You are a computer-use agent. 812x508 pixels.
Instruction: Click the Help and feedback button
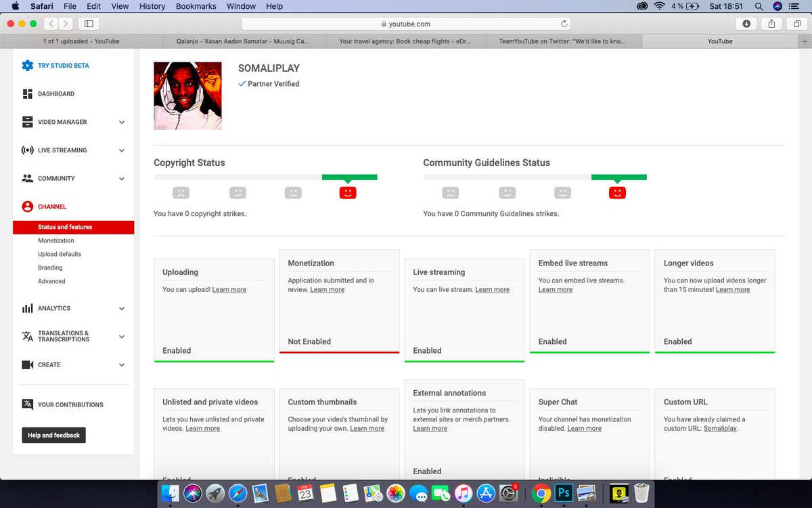coord(53,435)
